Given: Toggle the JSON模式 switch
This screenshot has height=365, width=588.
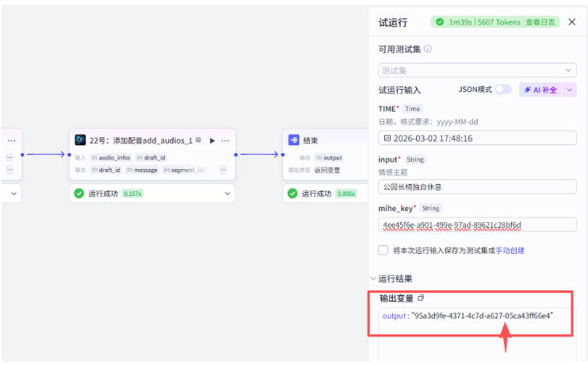Looking at the screenshot, I should pyautogui.click(x=503, y=90).
